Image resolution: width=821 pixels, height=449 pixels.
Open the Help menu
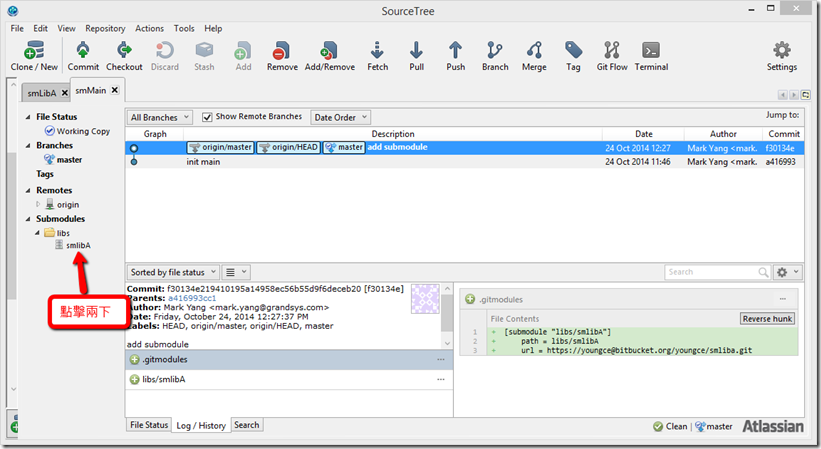[x=213, y=28]
